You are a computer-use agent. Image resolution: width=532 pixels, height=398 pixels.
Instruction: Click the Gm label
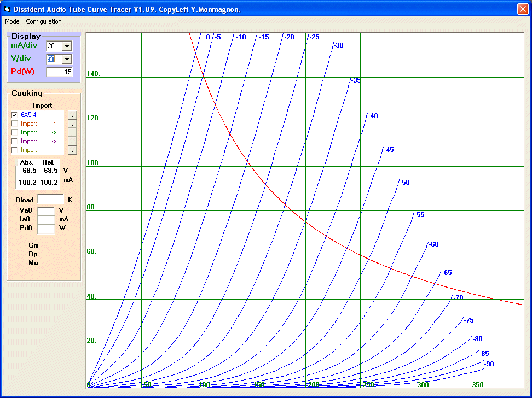[33, 245]
